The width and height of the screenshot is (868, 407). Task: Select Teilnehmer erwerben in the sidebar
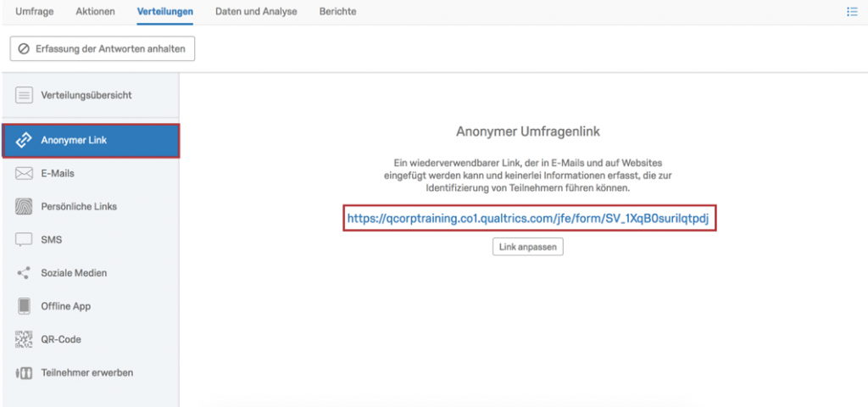pyautogui.click(x=90, y=373)
